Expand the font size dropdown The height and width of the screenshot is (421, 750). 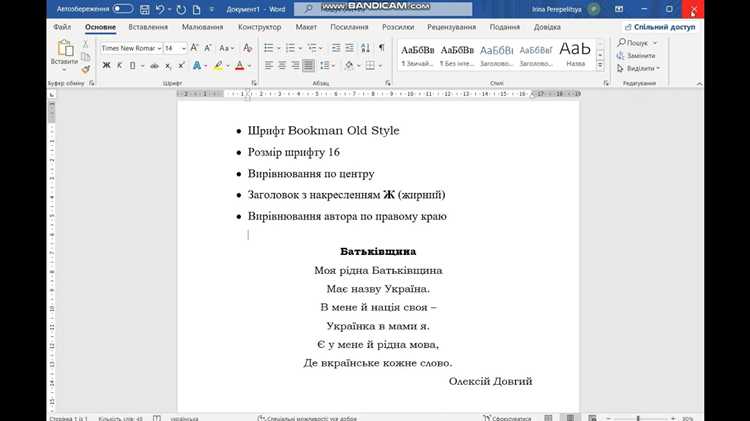tap(184, 48)
